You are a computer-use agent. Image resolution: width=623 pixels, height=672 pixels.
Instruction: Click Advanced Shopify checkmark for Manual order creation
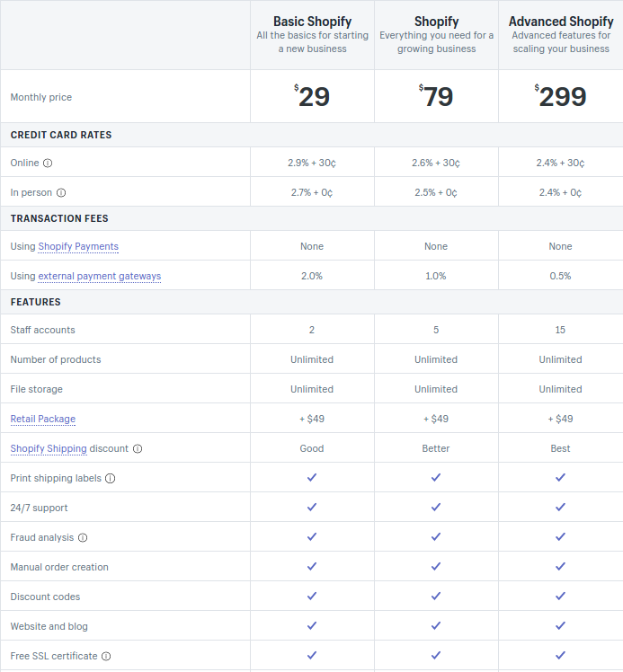(x=560, y=566)
